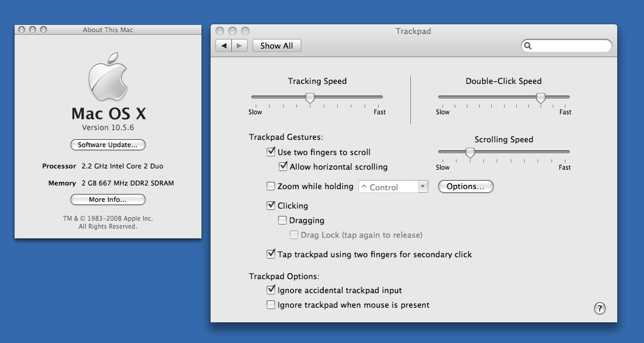Toggle the Clicking checkbox
The height and width of the screenshot is (343, 644).
[271, 205]
